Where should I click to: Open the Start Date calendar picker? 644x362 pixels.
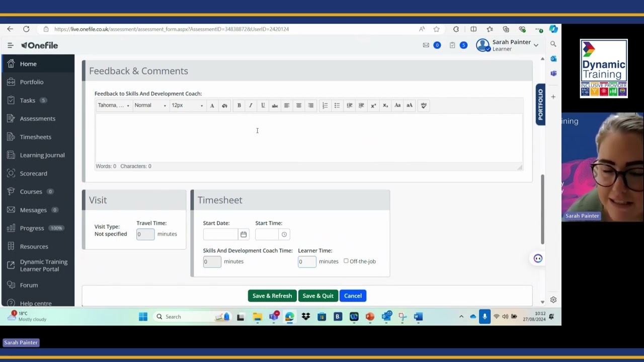point(244,234)
